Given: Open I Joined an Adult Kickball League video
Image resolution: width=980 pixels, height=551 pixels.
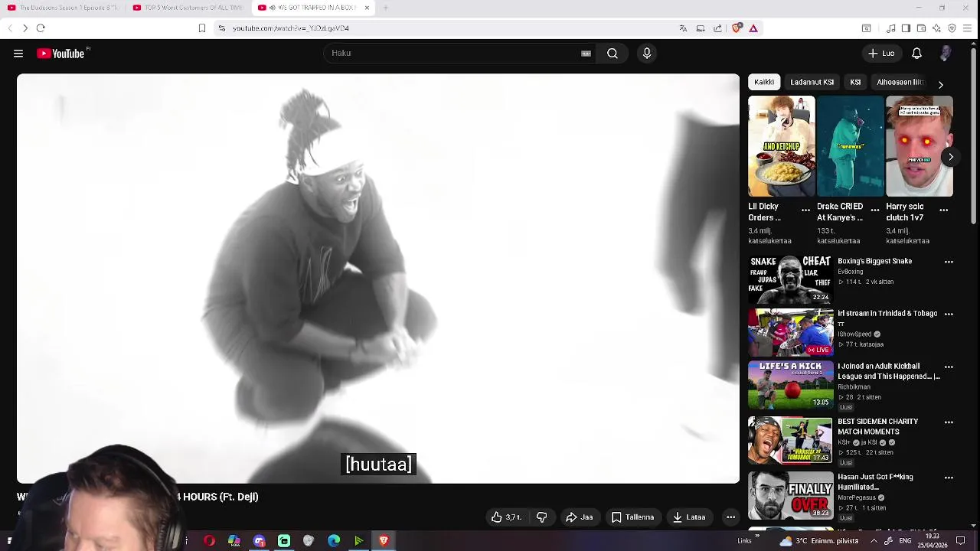Looking at the screenshot, I should 790,385.
